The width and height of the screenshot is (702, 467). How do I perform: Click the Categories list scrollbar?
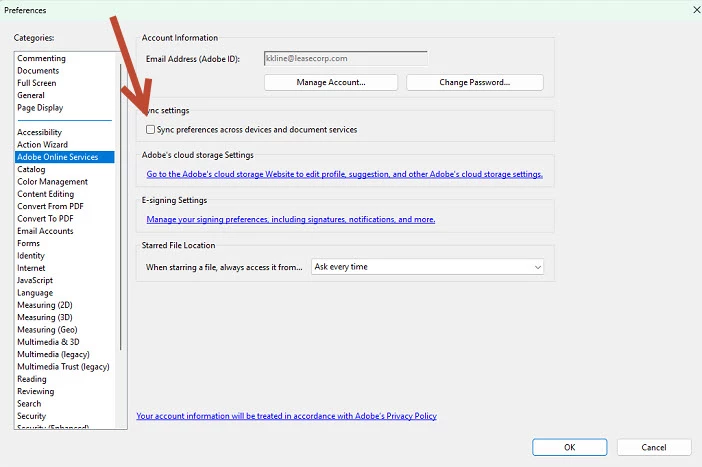[x=121, y=207]
